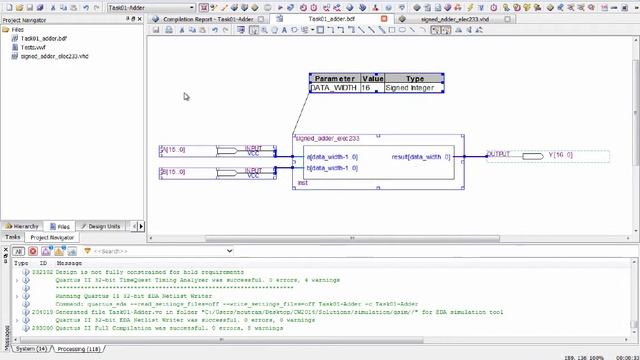This screenshot has height=360, width=640.
Task: Open the Task01-Adder project dropdown
Action: [x=151, y=7]
